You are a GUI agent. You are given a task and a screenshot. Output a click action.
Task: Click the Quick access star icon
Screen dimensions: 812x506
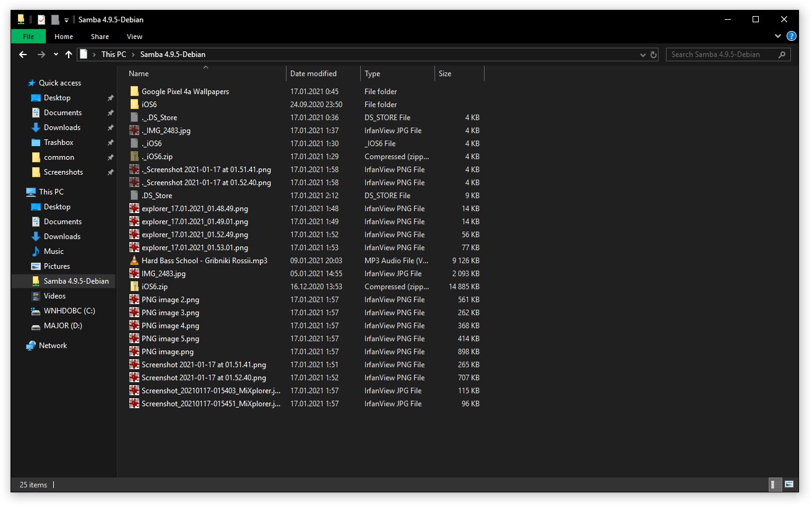pos(31,83)
